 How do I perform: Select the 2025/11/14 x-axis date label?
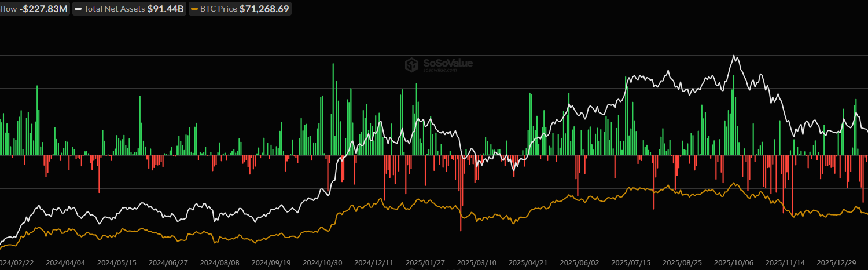[784, 262]
